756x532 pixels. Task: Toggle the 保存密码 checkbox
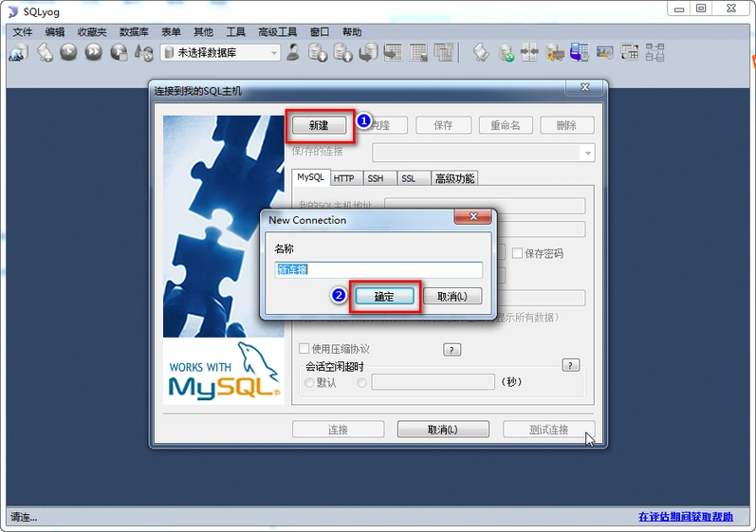(x=517, y=253)
